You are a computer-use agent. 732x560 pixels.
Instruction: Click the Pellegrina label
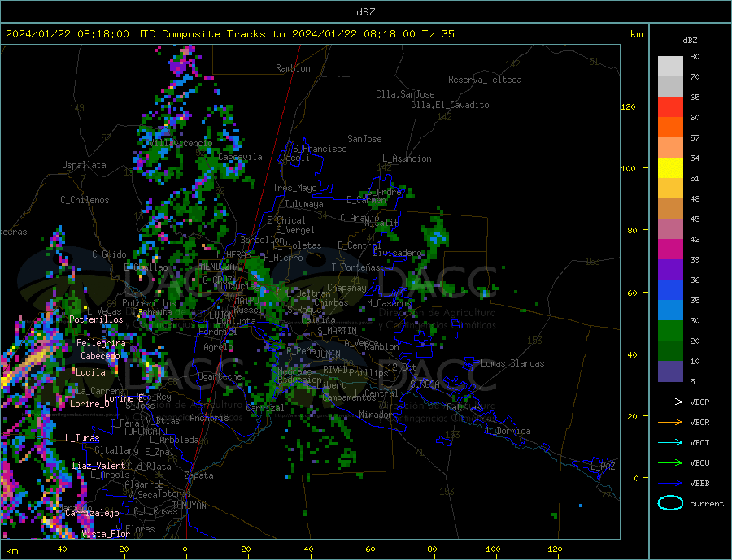coord(102,343)
